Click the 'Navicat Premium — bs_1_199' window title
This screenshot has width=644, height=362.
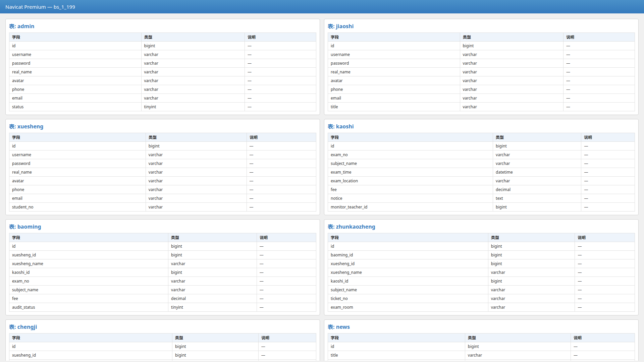40,7
